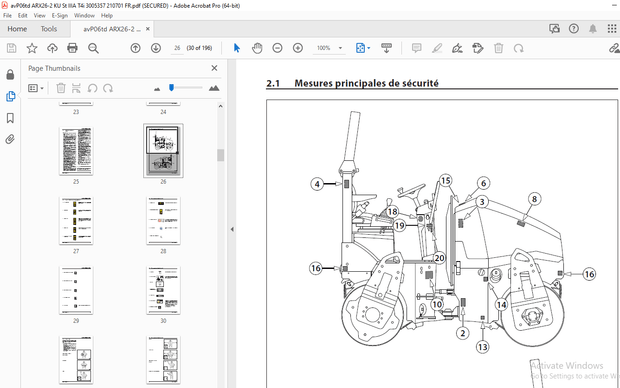This screenshot has width=620, height=388.
Task: Activate the Hand pan tool
Action: (x=257, y=48)
